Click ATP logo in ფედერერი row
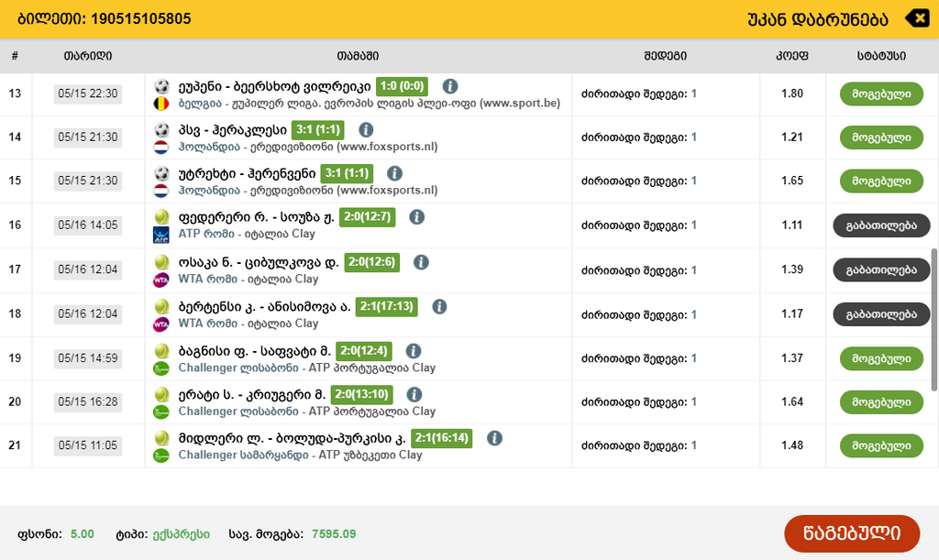This screenshot has width=939, height=560. [x=161, y=235]
